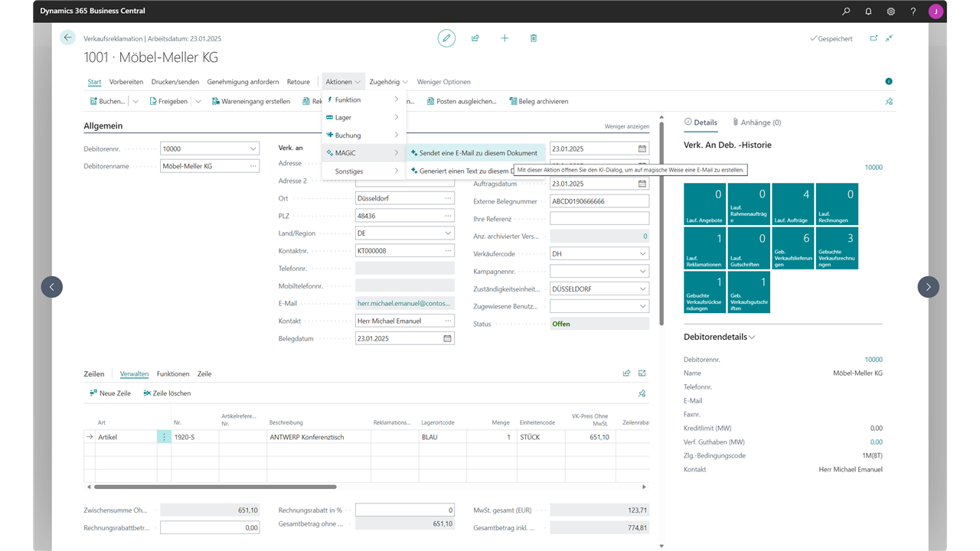
Task: Open the page in a new window
Action: [x=874, y=38]
